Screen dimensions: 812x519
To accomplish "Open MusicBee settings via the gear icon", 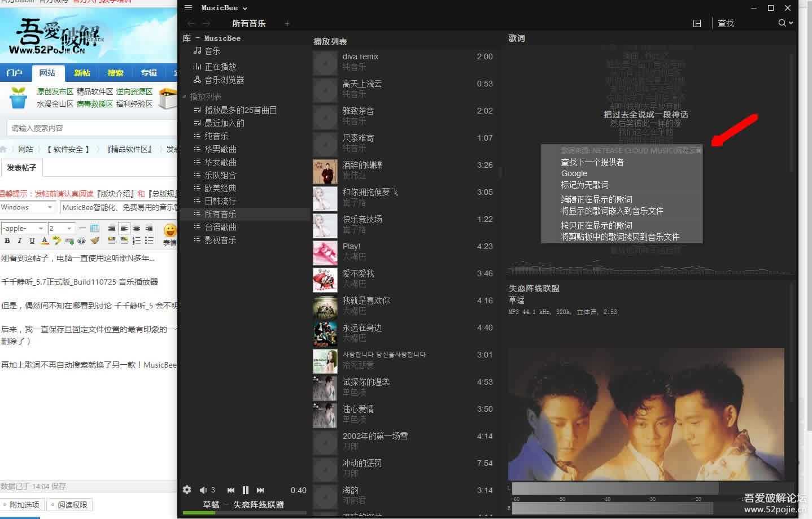I will click(187, 490).
